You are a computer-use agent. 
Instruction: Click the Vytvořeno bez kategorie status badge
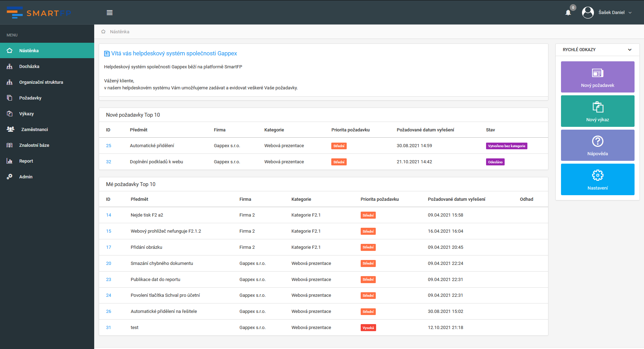tap(506, 146)
